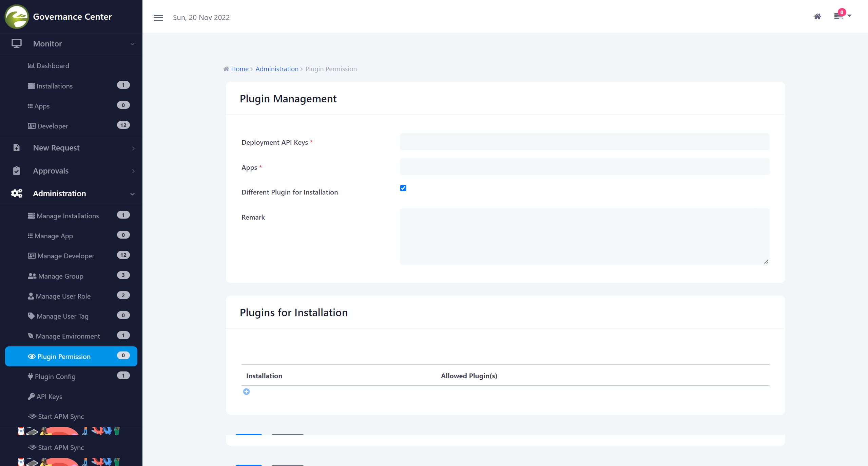
Task: Select API Keys in sidebar
Action: click(x=49, y=397)
